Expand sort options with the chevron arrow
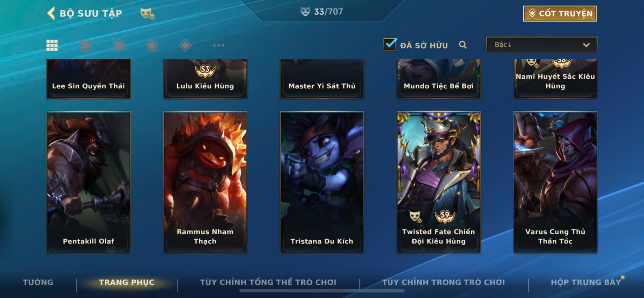Image resolution: width=644 pixels, height=298 pixels. pos(586,45)
